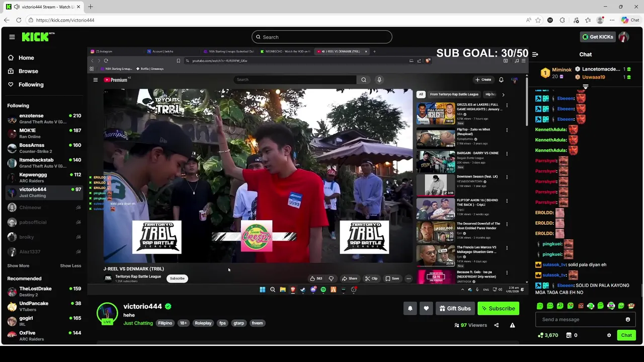Image resolution: width=644 pixels, height=362 pixels.
Task: Open Copilot Chat in Edge toolbar
Action: pos(630,20)
